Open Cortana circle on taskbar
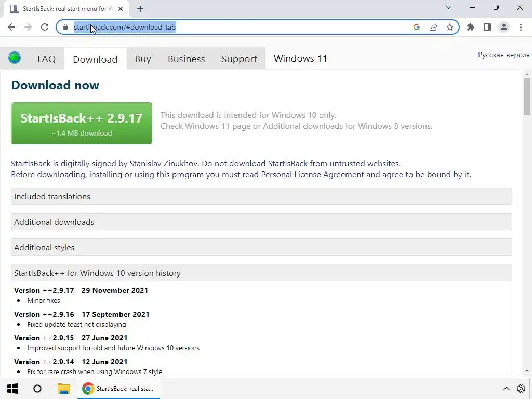This screenshot has width=532, height=399. coord(37,389)
